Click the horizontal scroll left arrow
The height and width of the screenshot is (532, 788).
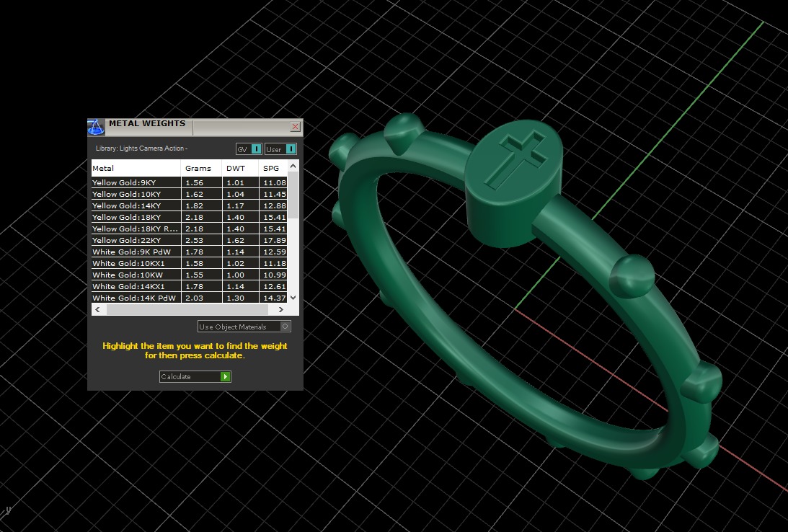click(x=97, y=309)
